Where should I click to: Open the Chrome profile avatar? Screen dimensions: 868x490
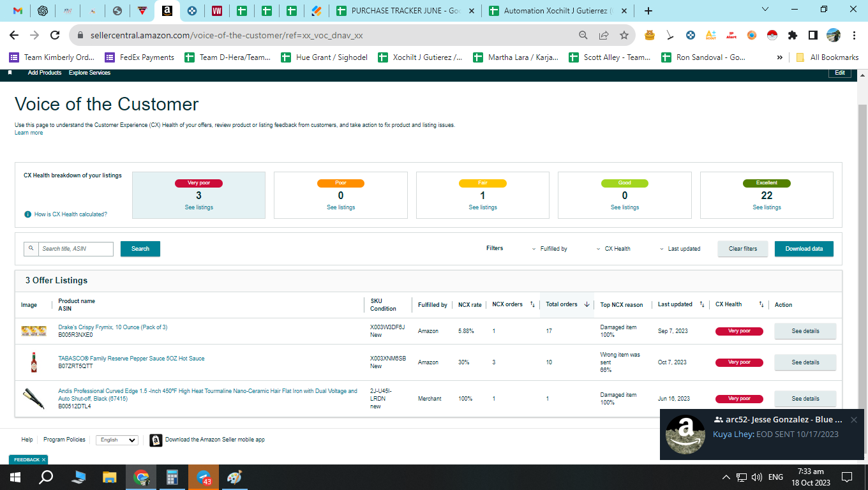pos(834,35)
